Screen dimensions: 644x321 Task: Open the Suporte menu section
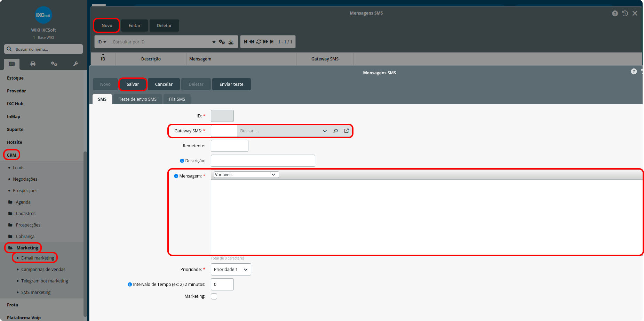(x=15, y=130)
